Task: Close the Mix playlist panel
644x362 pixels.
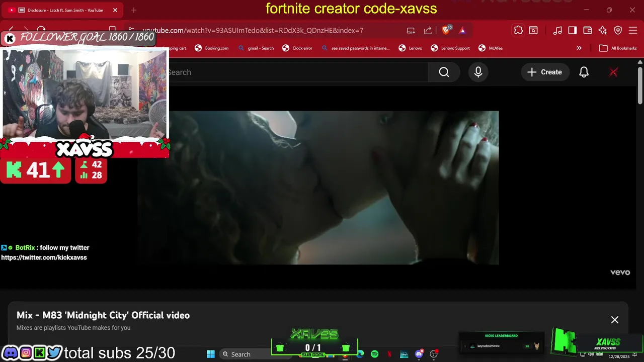Action: click(615, 320)
